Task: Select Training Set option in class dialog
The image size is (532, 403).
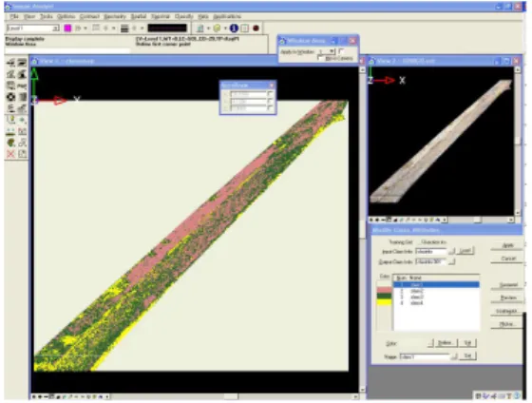Action: (x=400, y=242)
